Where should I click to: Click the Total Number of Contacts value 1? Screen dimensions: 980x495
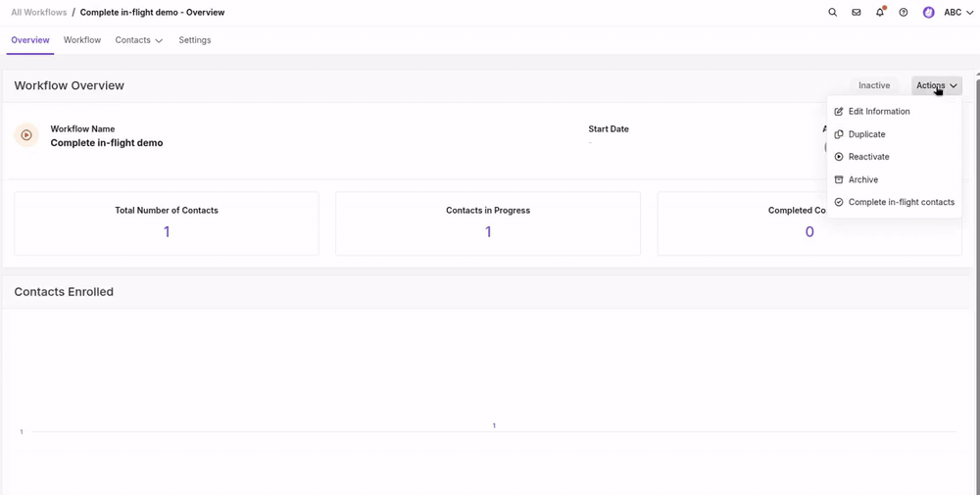[x=167, y=232]
